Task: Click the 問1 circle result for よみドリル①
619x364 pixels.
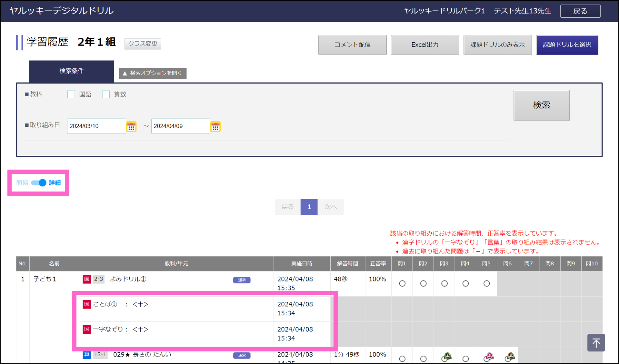Action: point(402,284)
